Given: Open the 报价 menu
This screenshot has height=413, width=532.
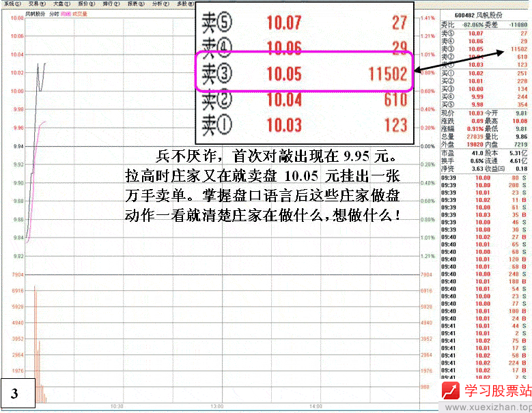Looking at the screenshot, I should (x=87, y=3).
